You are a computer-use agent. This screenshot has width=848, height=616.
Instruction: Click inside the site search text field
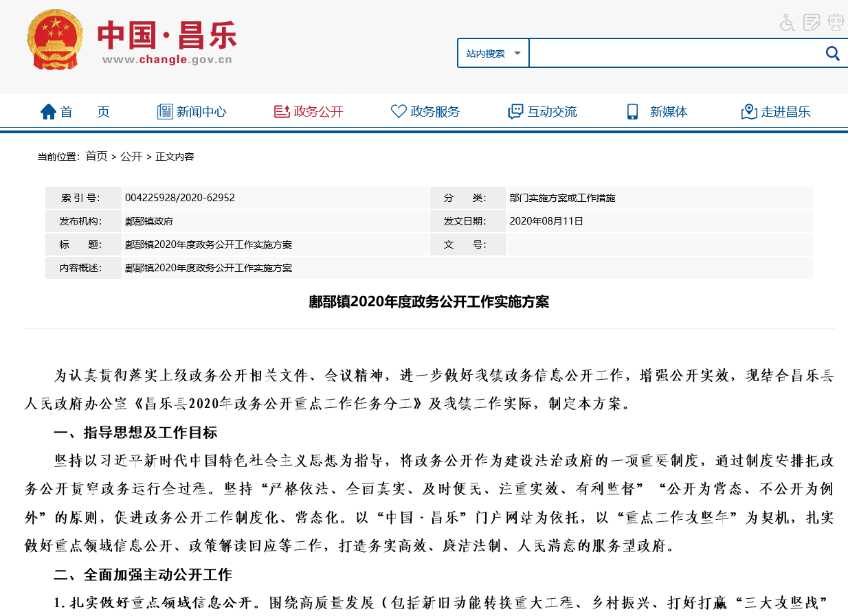tap(673, 54)
